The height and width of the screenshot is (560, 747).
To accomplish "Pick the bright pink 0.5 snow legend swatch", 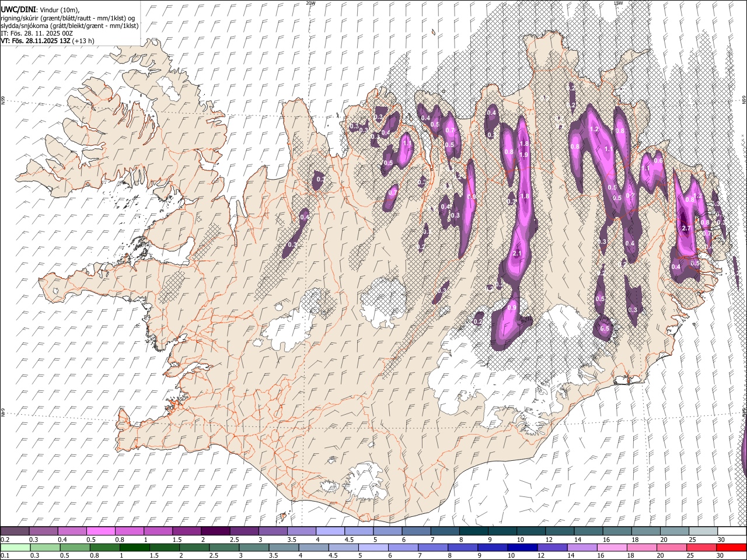I will point(100,531).
